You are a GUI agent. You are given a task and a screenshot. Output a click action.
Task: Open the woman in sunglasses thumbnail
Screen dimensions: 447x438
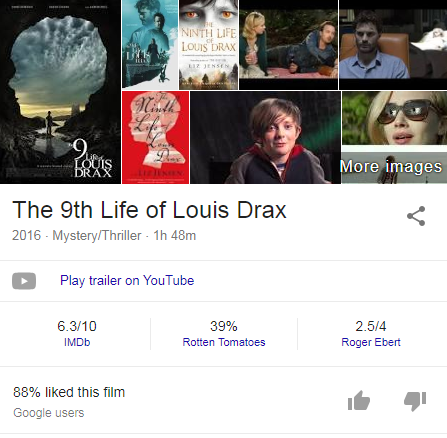pyautogui.click(x=394, y=118)
